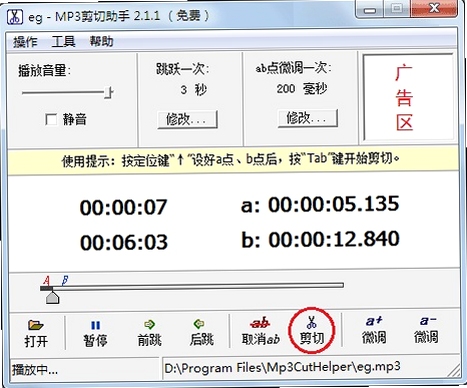
Task: Minimize the MP3剪切助手 window
Action: pos(370,10)
